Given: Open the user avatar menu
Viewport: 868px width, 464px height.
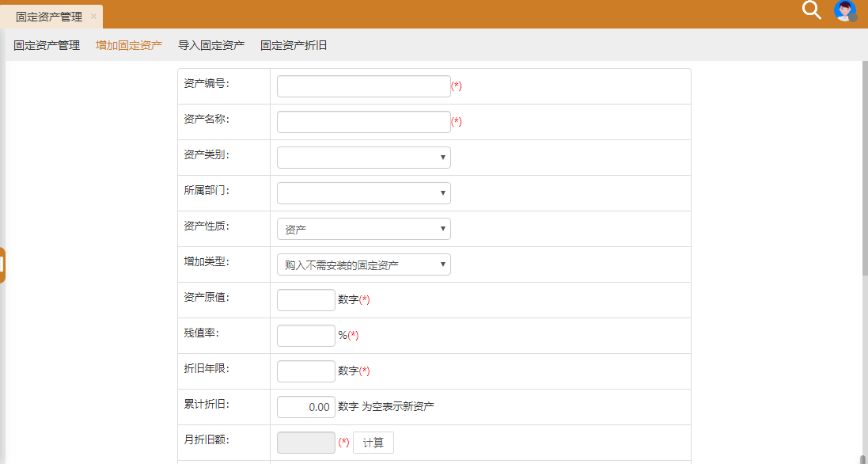Looking at the screenshot, I should [x=845, y=11].
